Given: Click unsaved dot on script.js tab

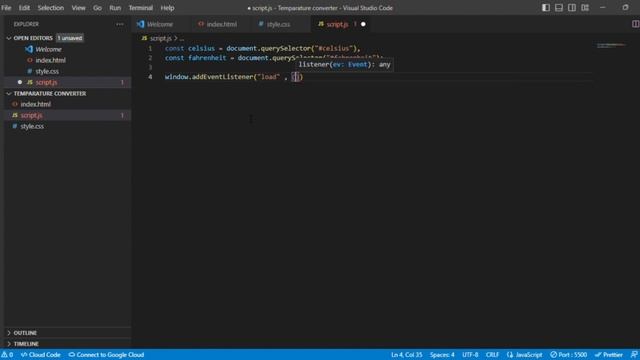Looking at the screenshot, I should click(363, 24).
